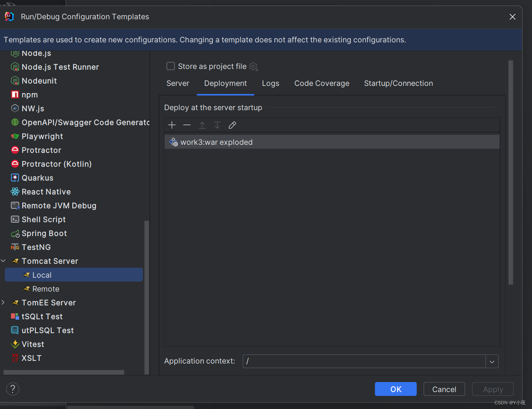Switch to the Deployment tab
This screenshot has width=532, height=409.
pos(225,83)
